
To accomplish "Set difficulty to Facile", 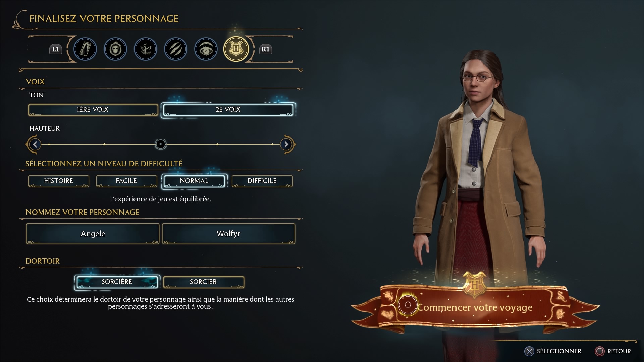I will tap(126, 181).
